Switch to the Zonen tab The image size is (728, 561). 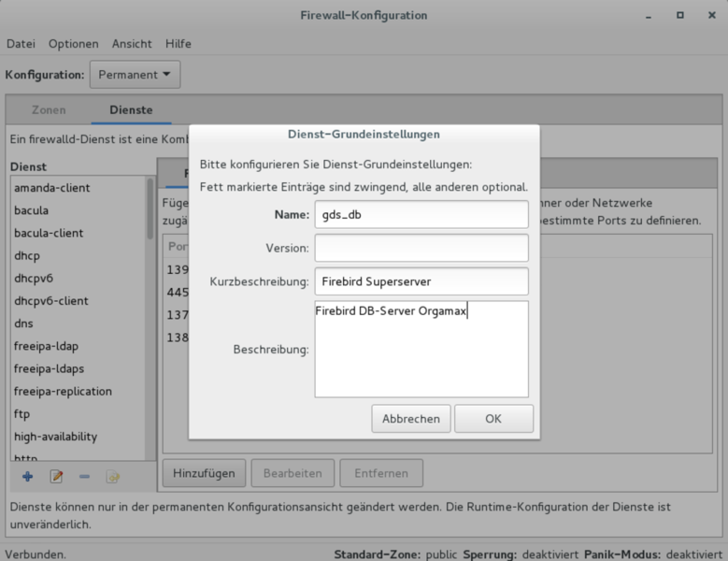pos(49,109)
